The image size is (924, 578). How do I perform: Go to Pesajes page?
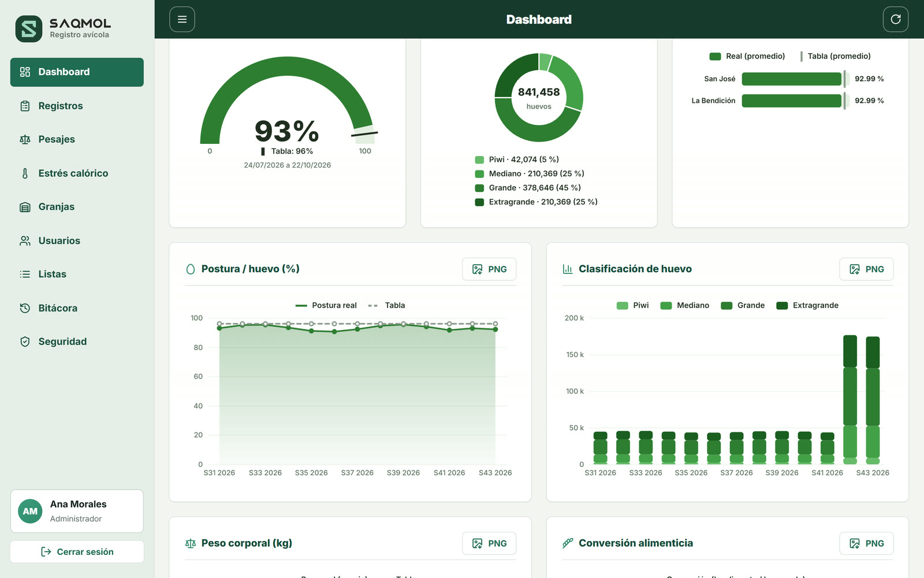click(x=77, y=139)
